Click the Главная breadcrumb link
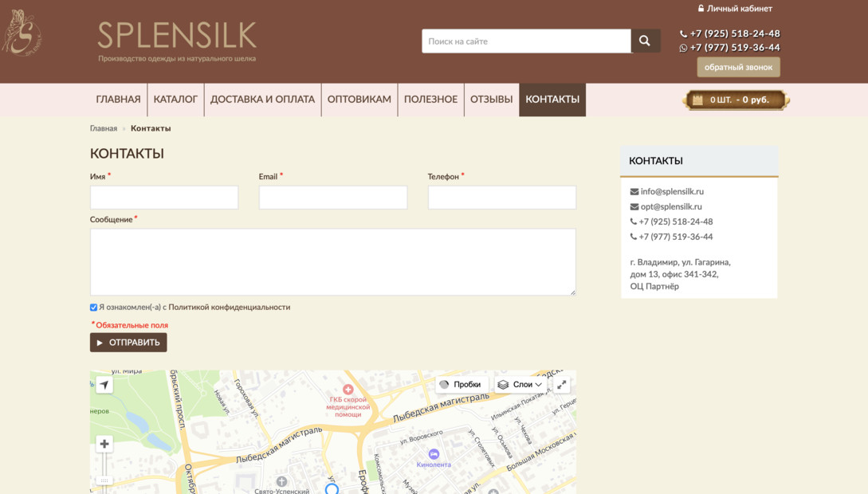This screenshot has width=868, height=494. 104,128
